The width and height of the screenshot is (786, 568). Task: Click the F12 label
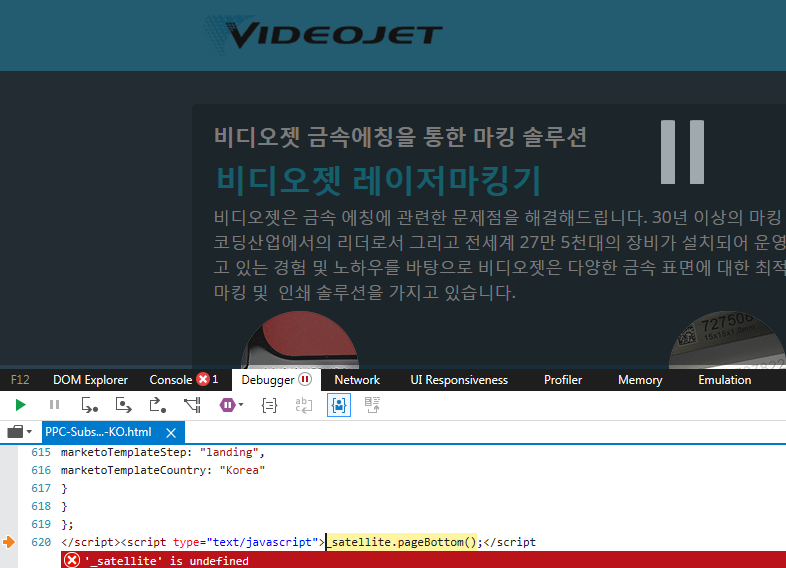coord(20,380)
